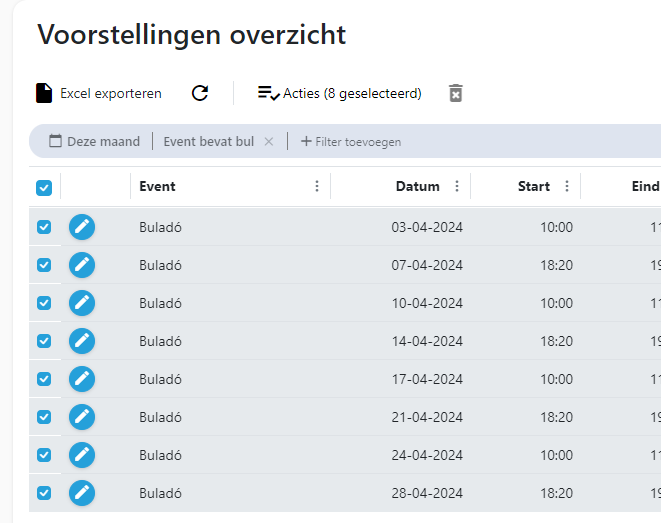Edit the Buladó performance on 24-04-2024

(x=82, y=455)
